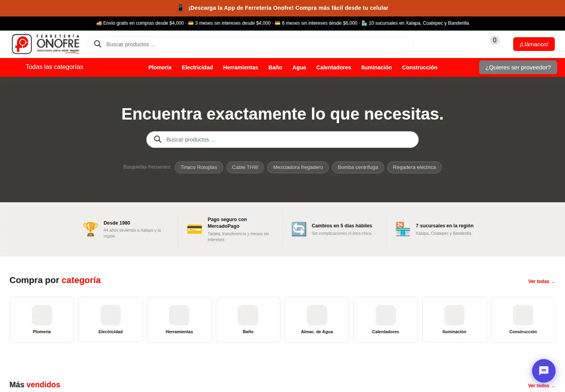Choose the Tinaco Rotoplas search chip
This screenshot has width=565, height=392.
[199, 167]
